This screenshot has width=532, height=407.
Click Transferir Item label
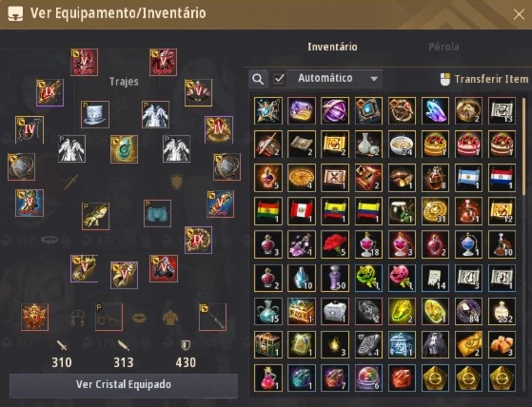(491, 79)
